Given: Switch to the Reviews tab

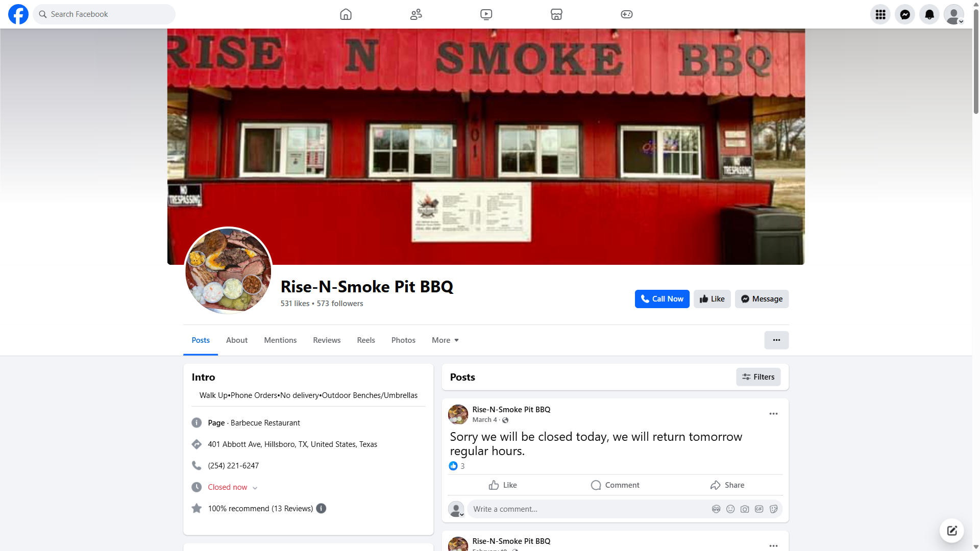Looking at the screenshot, I should pos(327,340).
